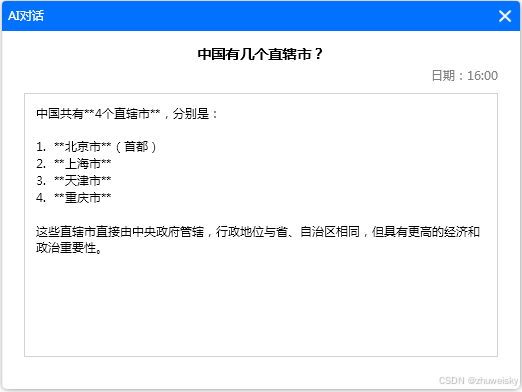Click the paragraph starting 这些直辖市直接由中央政府管辖

point(258,239)
